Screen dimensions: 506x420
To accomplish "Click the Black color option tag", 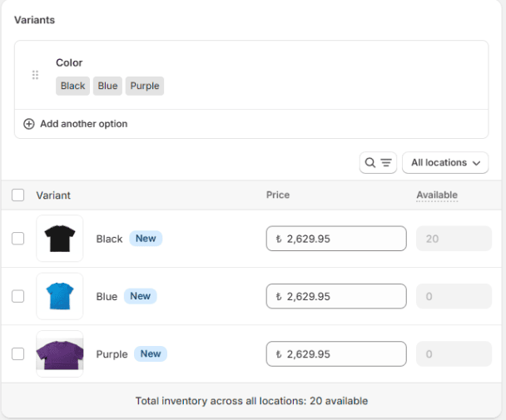I will click(73, 86).
